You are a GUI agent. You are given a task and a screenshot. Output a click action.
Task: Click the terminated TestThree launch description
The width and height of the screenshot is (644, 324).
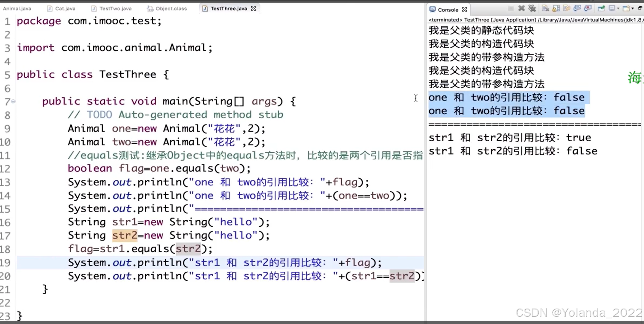click(x=536, y=20)
